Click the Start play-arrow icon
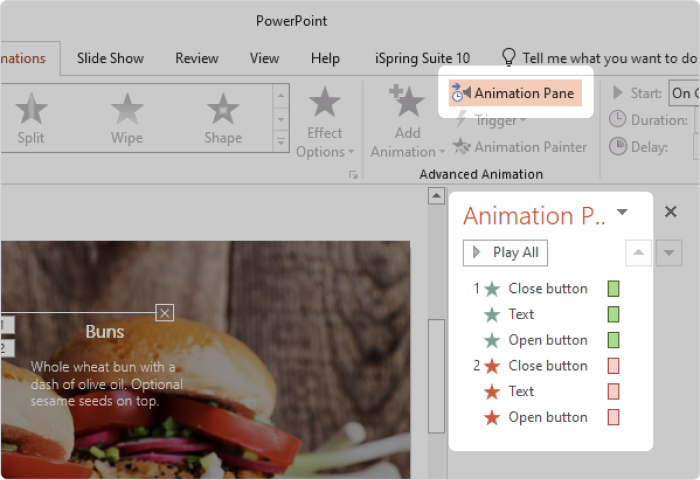This screenshot has width=700, height=480. click(618, 93)
